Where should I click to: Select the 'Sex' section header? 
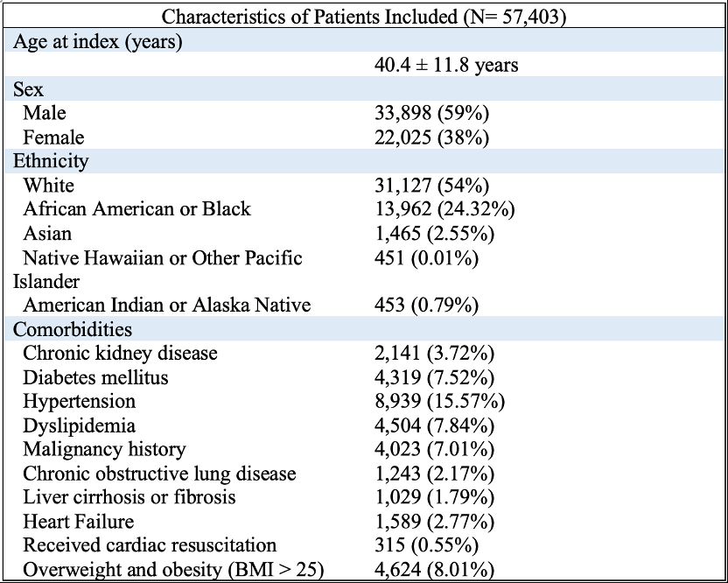coord(28,89)
